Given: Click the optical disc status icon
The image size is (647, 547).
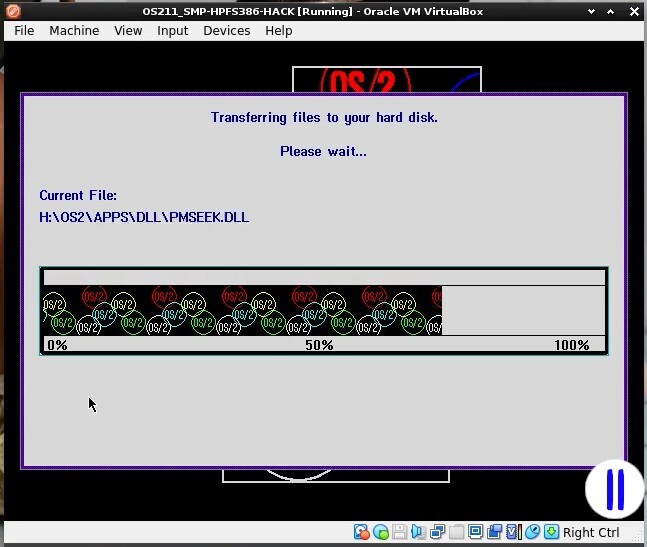Looking at the screenshot, I should (380, 532).
